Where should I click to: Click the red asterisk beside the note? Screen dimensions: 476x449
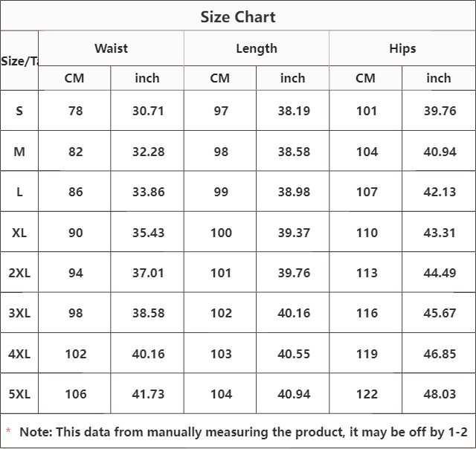coord(8,431)
